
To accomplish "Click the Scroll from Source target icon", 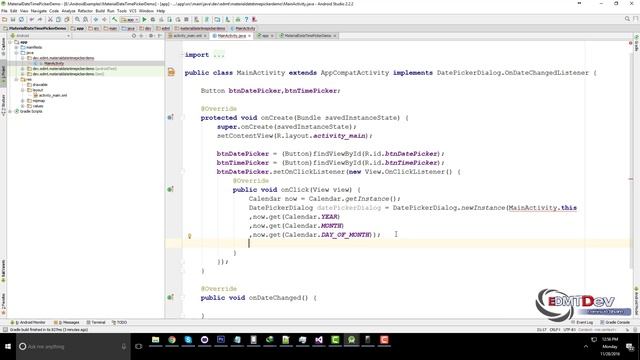I will 134,36.
